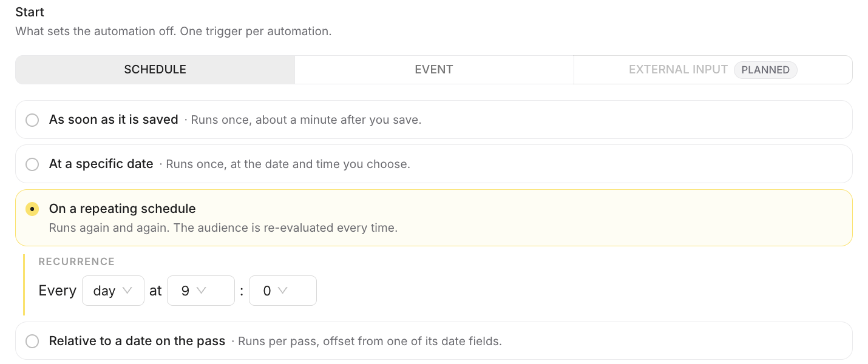Open the 'day' recurrence interval dropdown
Image resolution: width=868 pixels, height=364 pixels.
(x=113, y=291)
